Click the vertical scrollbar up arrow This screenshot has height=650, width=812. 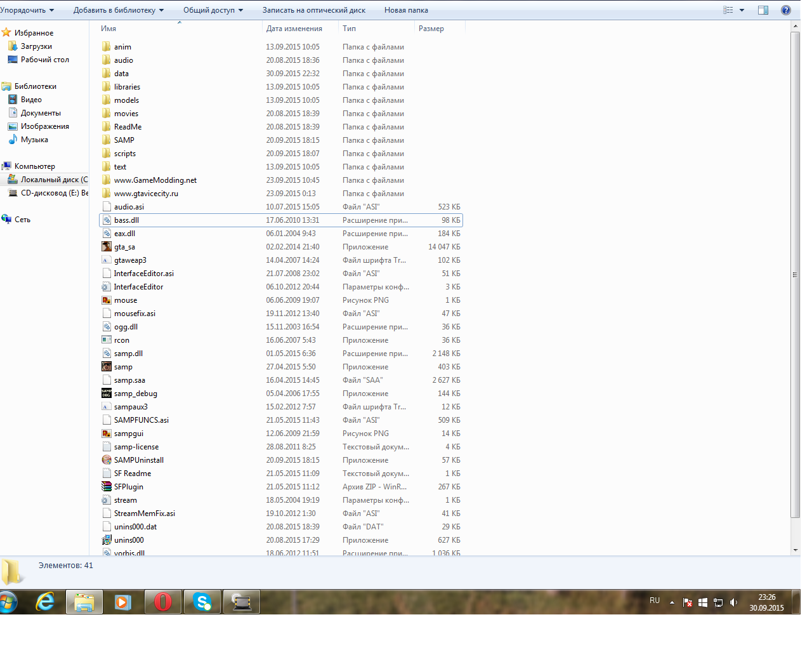(x=795, y=27)
